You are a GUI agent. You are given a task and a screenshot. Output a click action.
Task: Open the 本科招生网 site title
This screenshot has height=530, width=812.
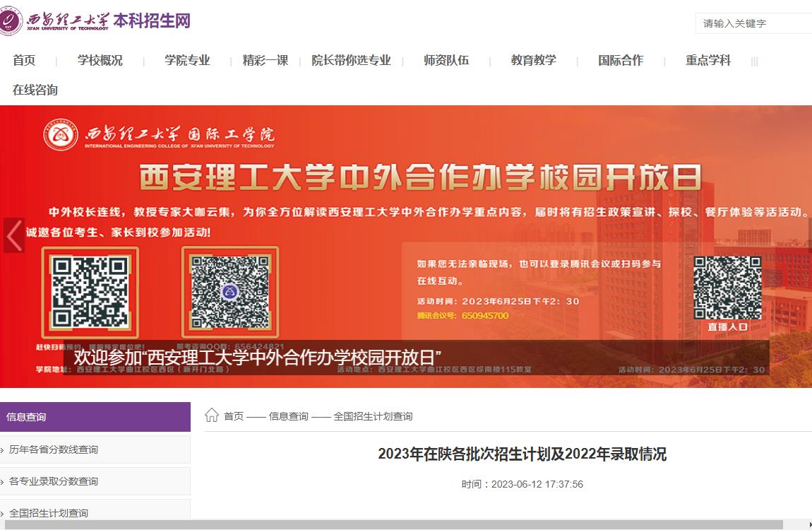(x=152, y=20)
